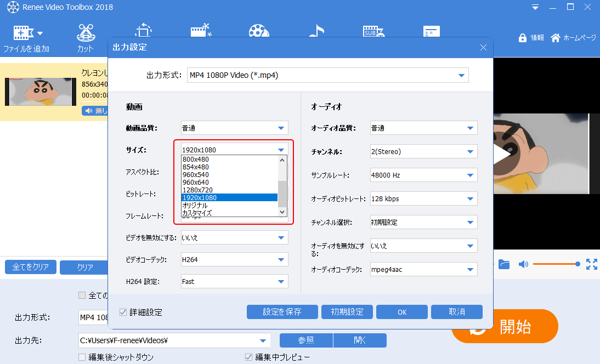600x364 pixels.
Task: Select 960x640 from size list
Action: [230, 183]
